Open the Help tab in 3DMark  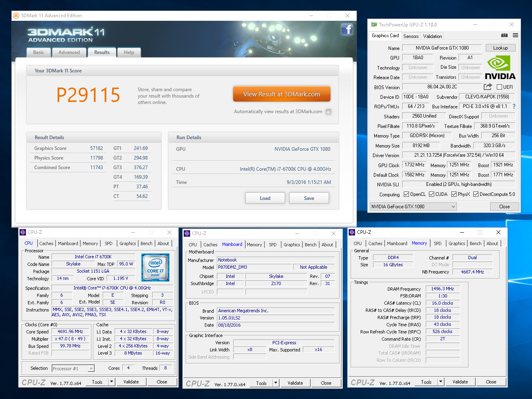coord(129,52)
